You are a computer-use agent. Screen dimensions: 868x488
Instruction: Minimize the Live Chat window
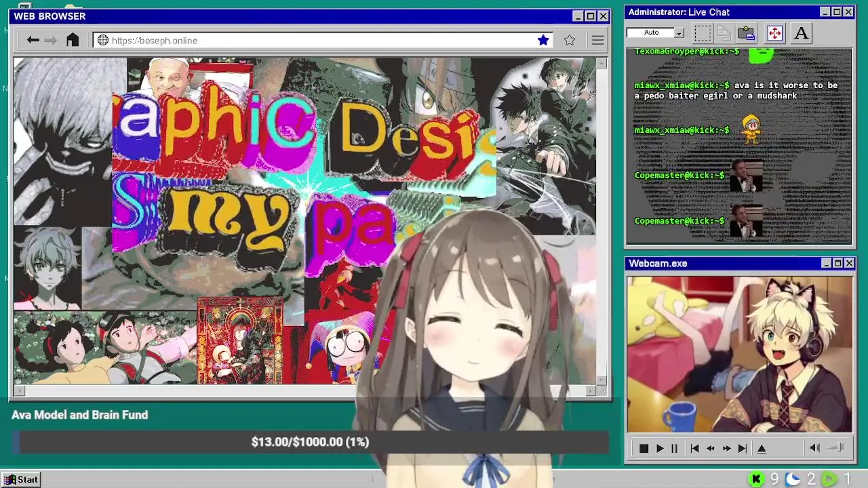click(825, 12)
